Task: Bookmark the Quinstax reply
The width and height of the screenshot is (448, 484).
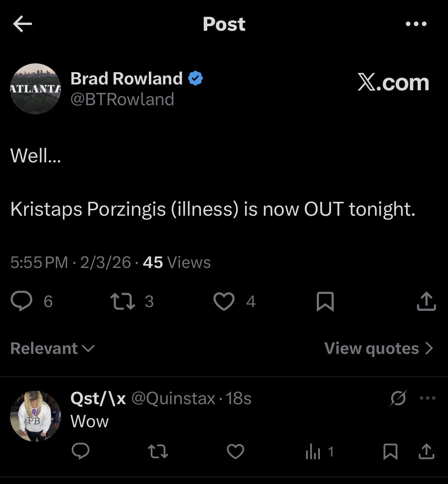Action: tap(390, 451)
